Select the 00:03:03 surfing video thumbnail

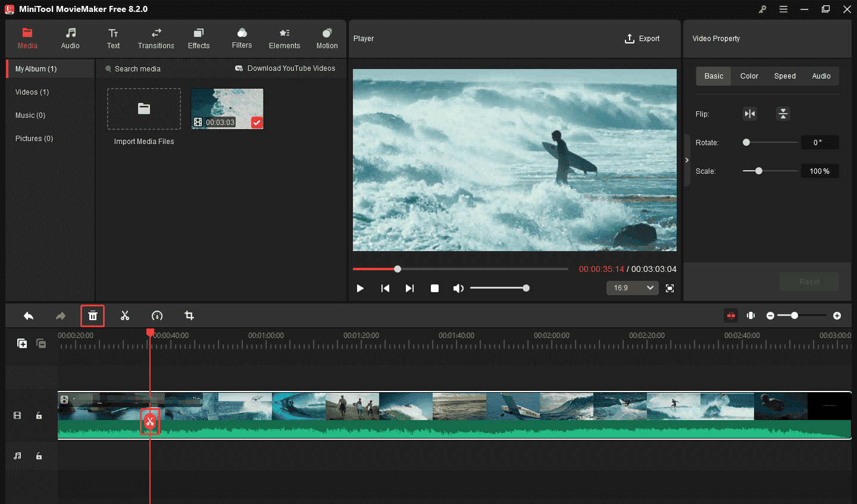(x=227, y=109)
